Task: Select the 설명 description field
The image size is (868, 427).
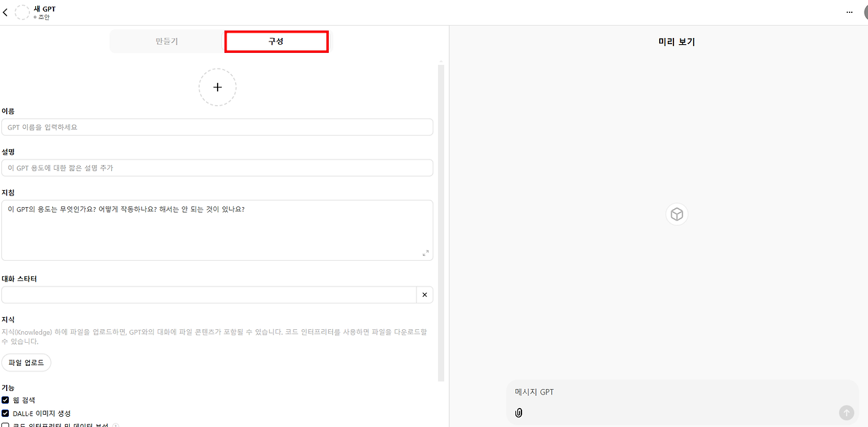Action: click(x=217, y=168)
